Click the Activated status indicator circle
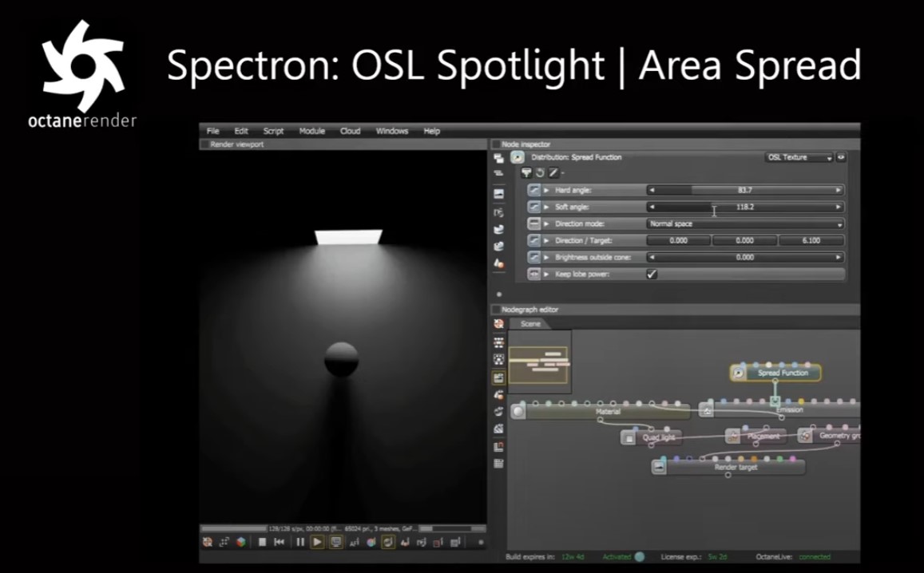Viewport: 924px width, 573px height. pyautogui.click(x=640, y=556)
